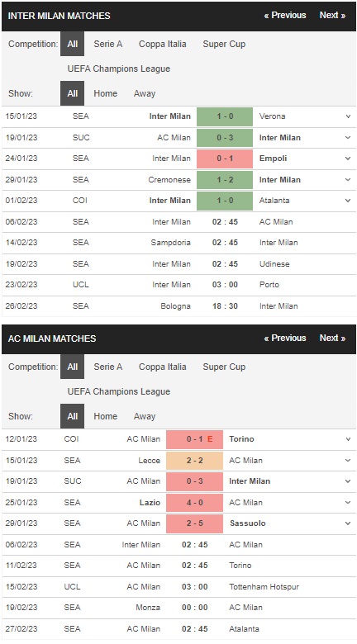Show only Home matches for Inter Milan
The width and height of the screenshot is (357, 644).
pos(105,93)
